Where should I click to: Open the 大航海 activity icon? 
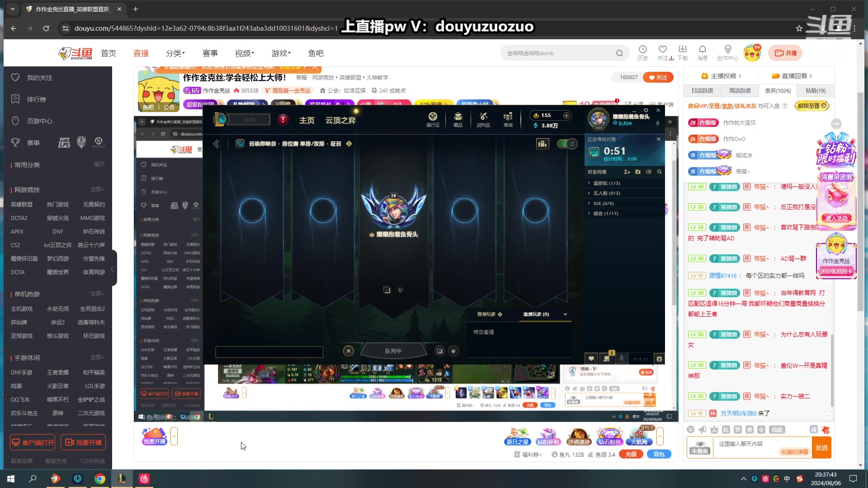(639, 436)
